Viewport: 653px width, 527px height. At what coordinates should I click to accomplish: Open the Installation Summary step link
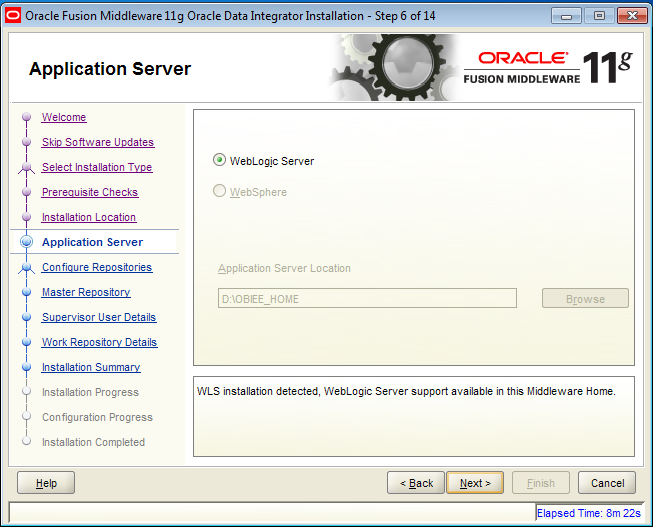point(91,367)
